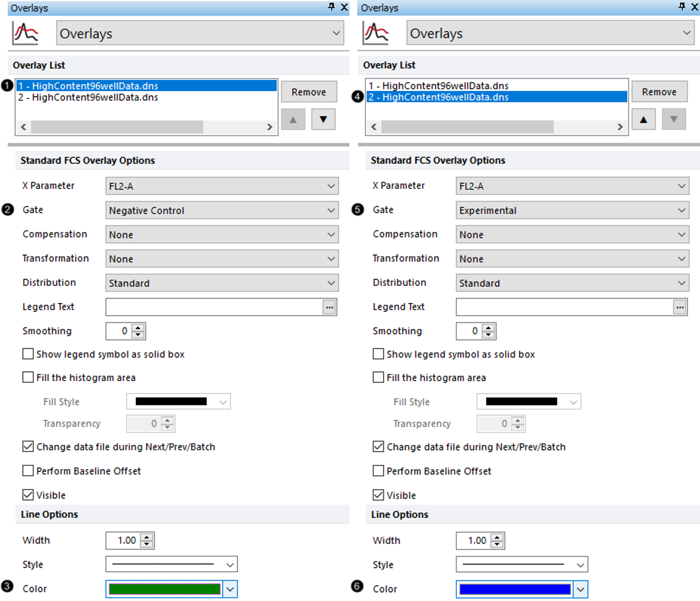Open blue Color dropdown arrow in the right panel
Image resolution: width=700 pixels, height=601 pixels.
pos(581,589)
